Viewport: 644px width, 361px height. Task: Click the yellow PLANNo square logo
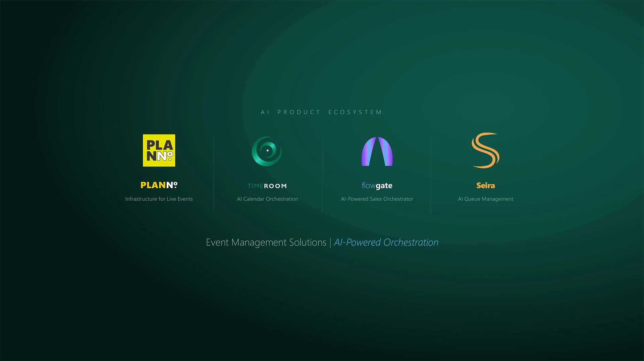pyautogui.click(x=159, y=150)
